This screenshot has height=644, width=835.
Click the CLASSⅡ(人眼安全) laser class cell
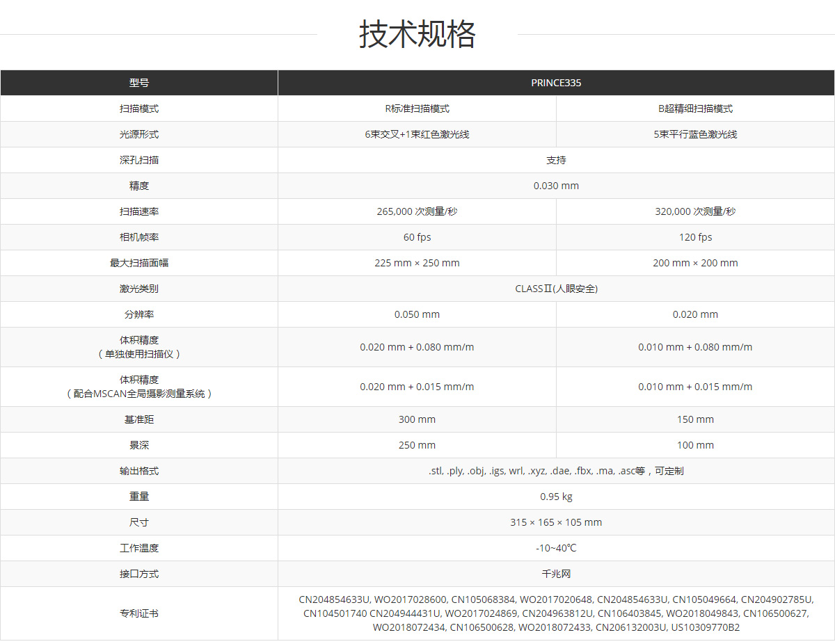click(556, 289)
